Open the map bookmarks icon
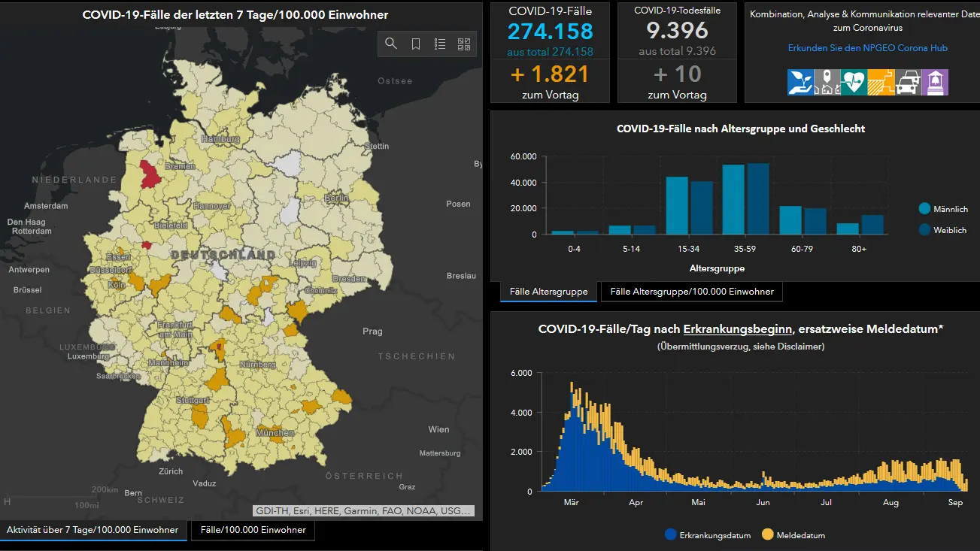The height and width of the screenshot is (551, 980). click(x=416, y=44)
